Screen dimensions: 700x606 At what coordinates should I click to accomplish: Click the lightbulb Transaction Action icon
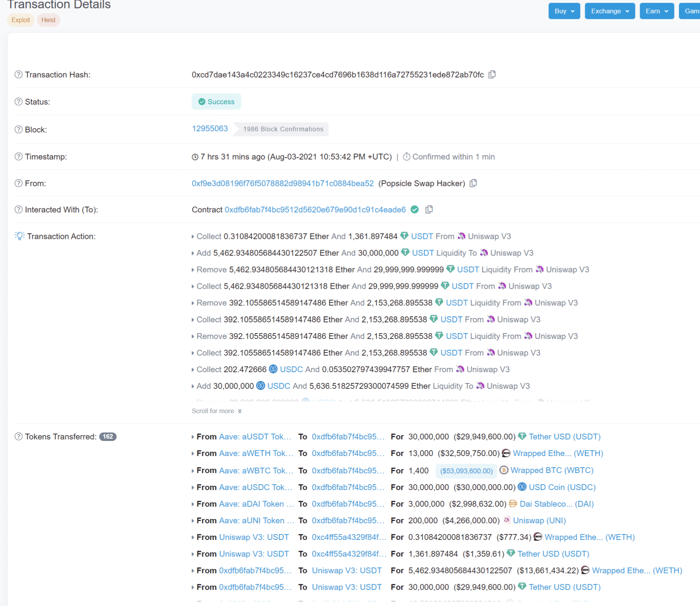[x=19, y=236]
